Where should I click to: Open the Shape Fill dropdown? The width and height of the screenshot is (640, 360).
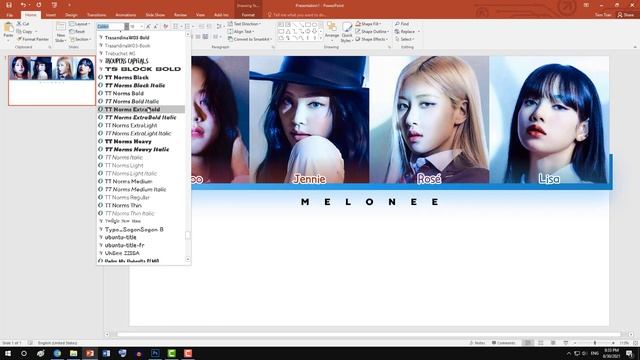coord(368,24)
